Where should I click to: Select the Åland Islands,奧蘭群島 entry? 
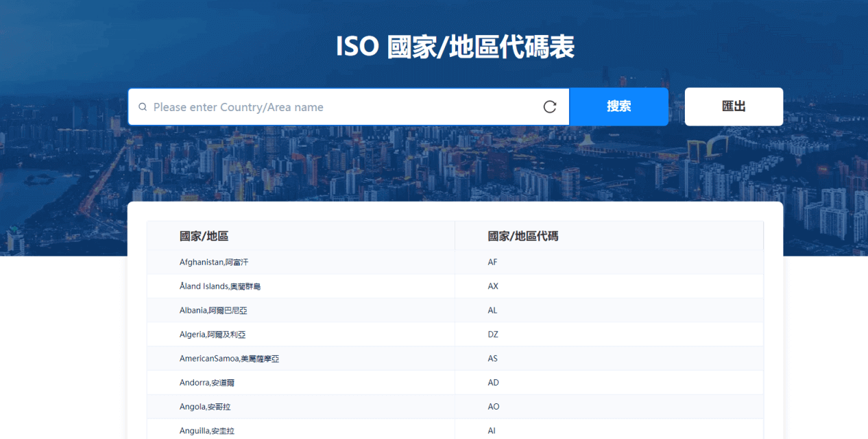click(x=219, y=286)
